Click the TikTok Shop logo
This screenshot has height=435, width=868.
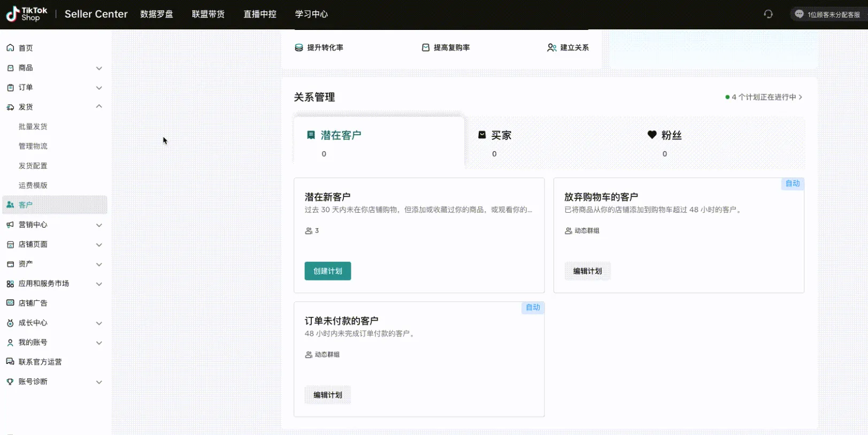(27, 14)
